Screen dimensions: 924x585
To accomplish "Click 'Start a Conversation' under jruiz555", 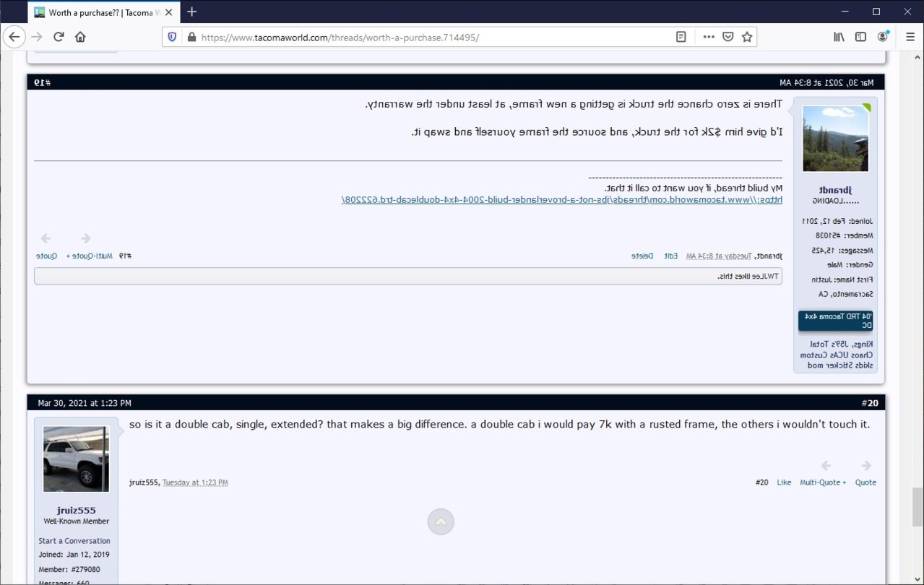I will [74, 541].
